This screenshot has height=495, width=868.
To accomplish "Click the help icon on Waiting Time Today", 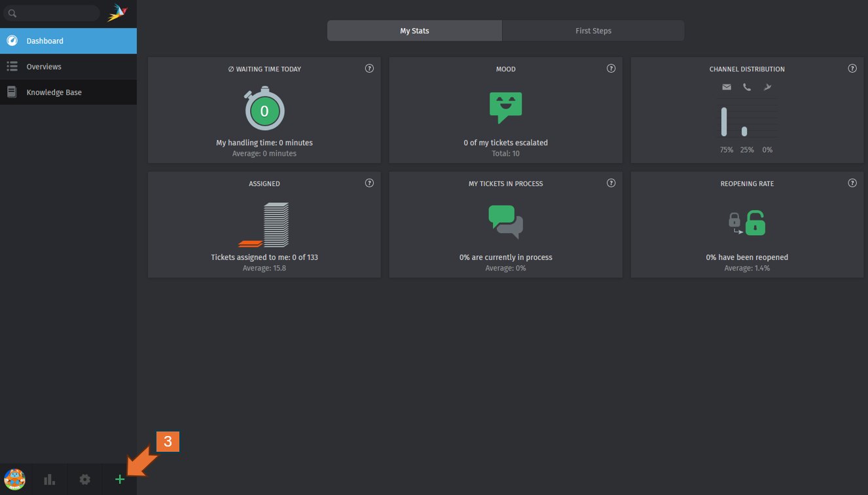I will click(369, 69).
